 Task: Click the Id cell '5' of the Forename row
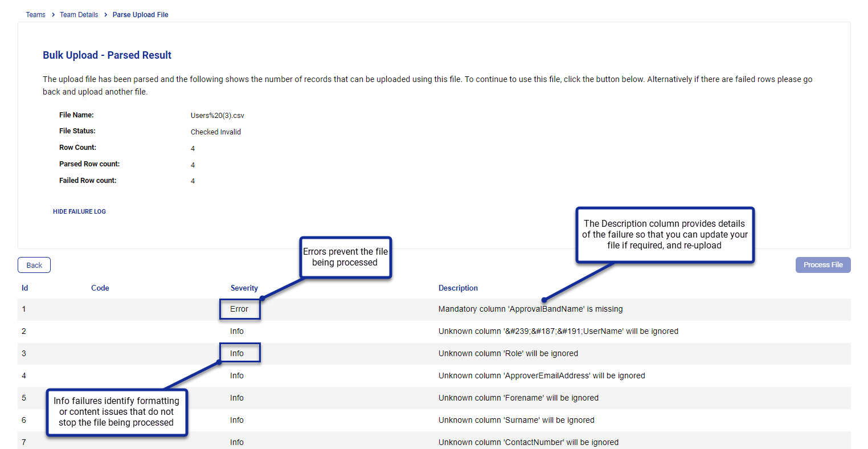(x=24, y=398)
